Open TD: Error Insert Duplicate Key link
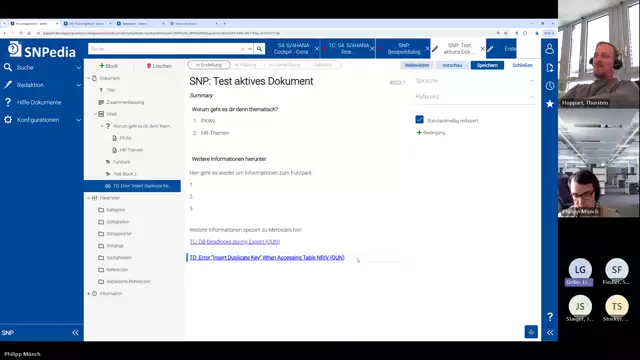This screenshot has width=640, height=360. tap(267, 258)
